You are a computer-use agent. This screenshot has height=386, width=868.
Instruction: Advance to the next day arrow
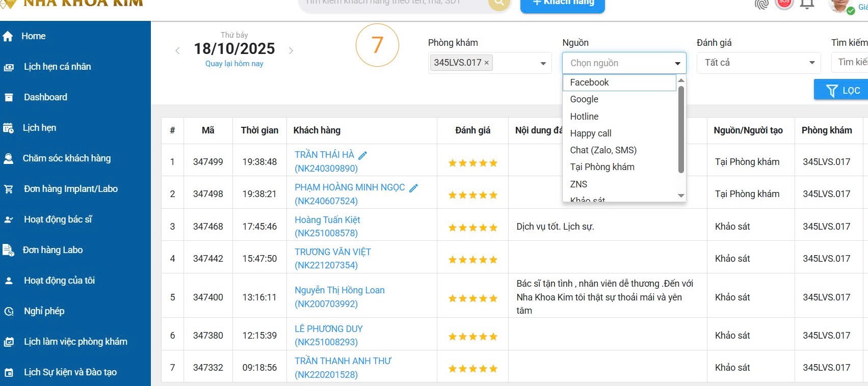(291, 50)
